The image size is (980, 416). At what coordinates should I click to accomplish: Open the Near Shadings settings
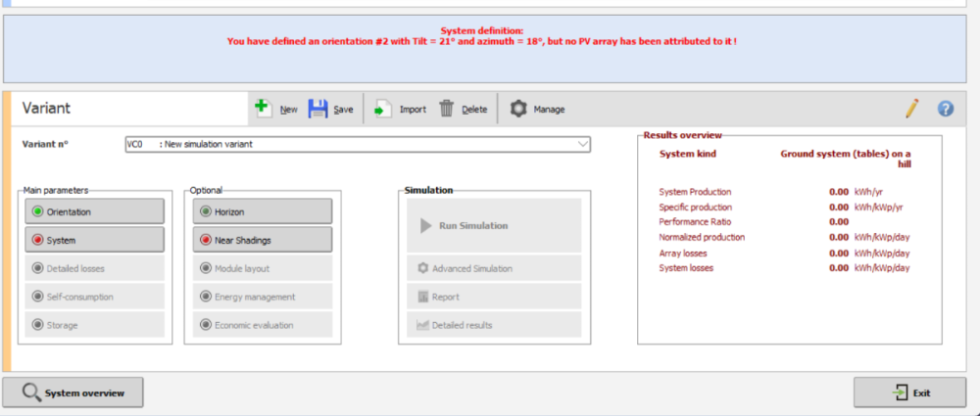(262, 240)
